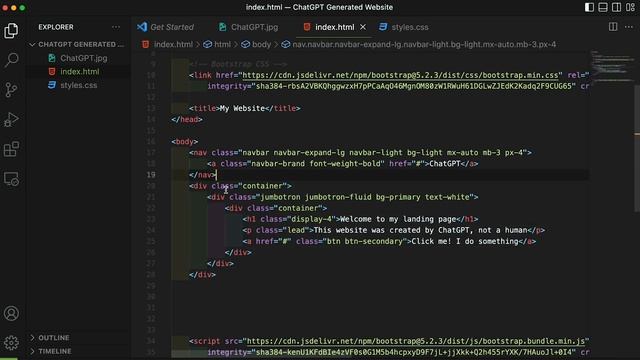Follow the bootstrap.bundle.min.js CDN link
Image resolution: width=640 pixels, height=360 pixels.
click(416, 341)
